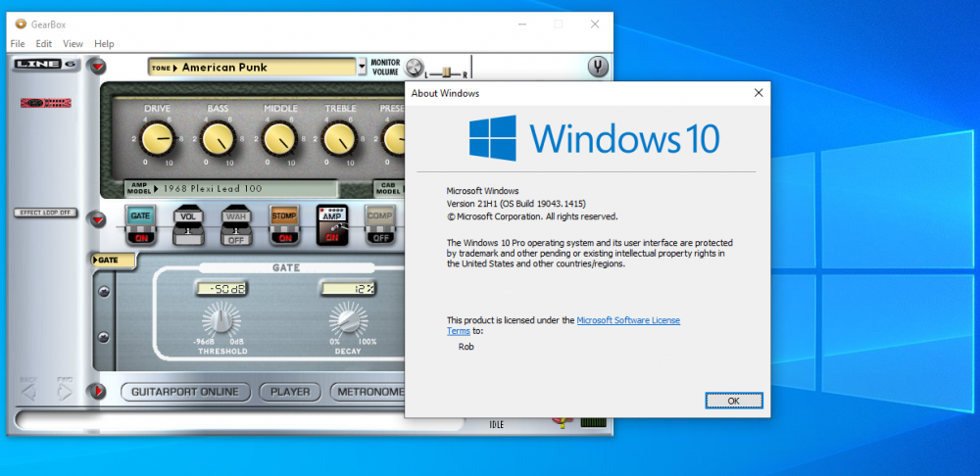Toggle the GATE effect ON switch
The height and width of the screenshot is (476, 980).
pos(140,238)
